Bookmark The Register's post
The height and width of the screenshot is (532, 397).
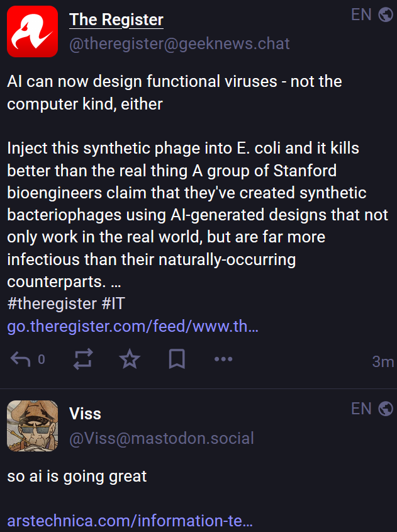(x=177, y=359)
